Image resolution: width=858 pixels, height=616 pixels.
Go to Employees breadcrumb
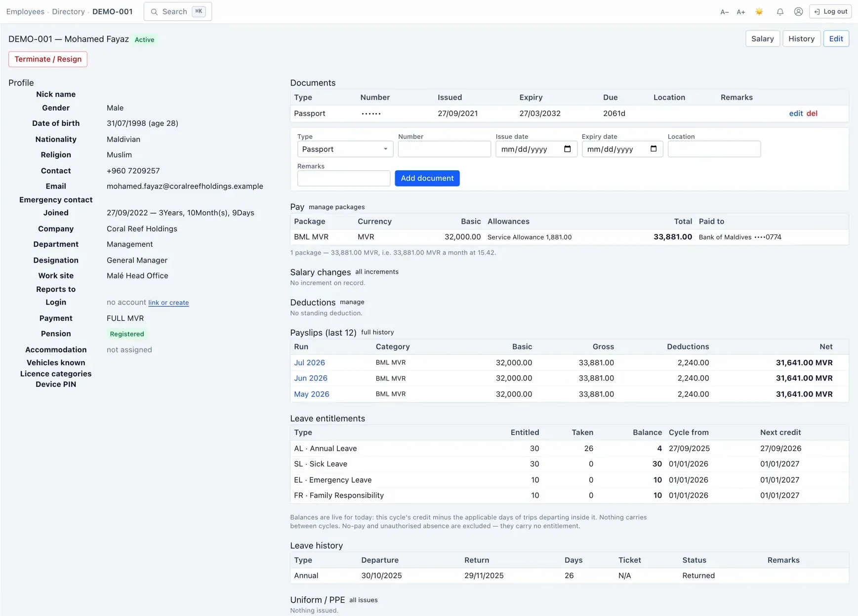click(25, 12)
